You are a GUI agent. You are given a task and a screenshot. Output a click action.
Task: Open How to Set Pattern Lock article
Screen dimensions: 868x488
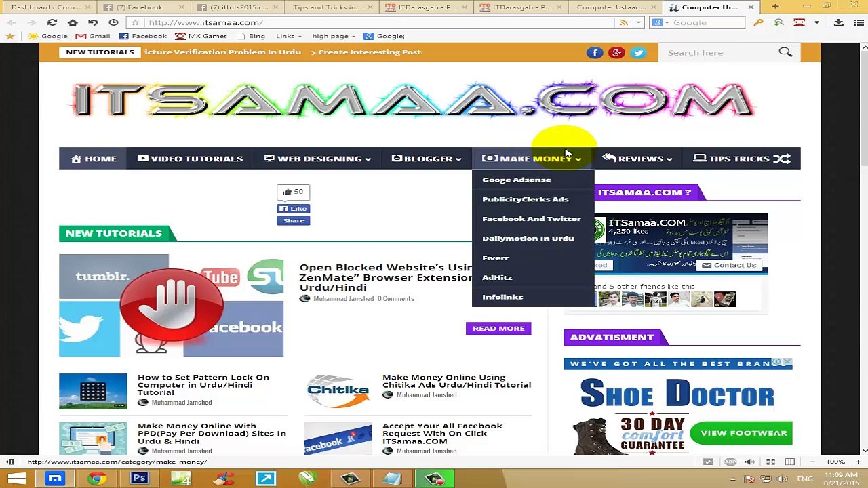[x=203, y=385]
